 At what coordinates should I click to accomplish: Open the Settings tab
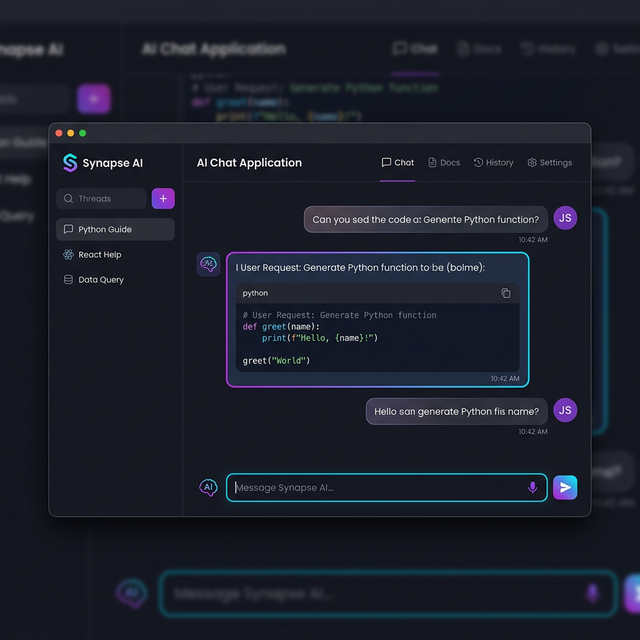point(549,163)
